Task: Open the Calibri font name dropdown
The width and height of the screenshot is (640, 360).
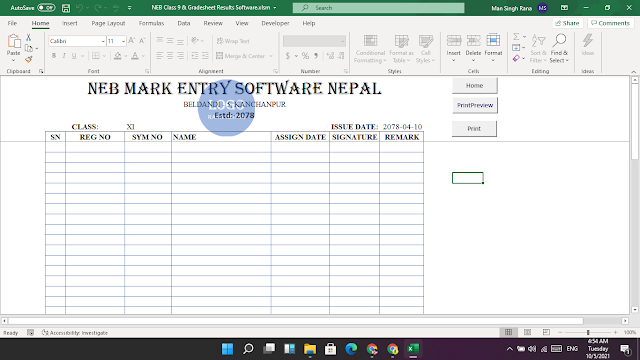Action: (x=103, y=41)
